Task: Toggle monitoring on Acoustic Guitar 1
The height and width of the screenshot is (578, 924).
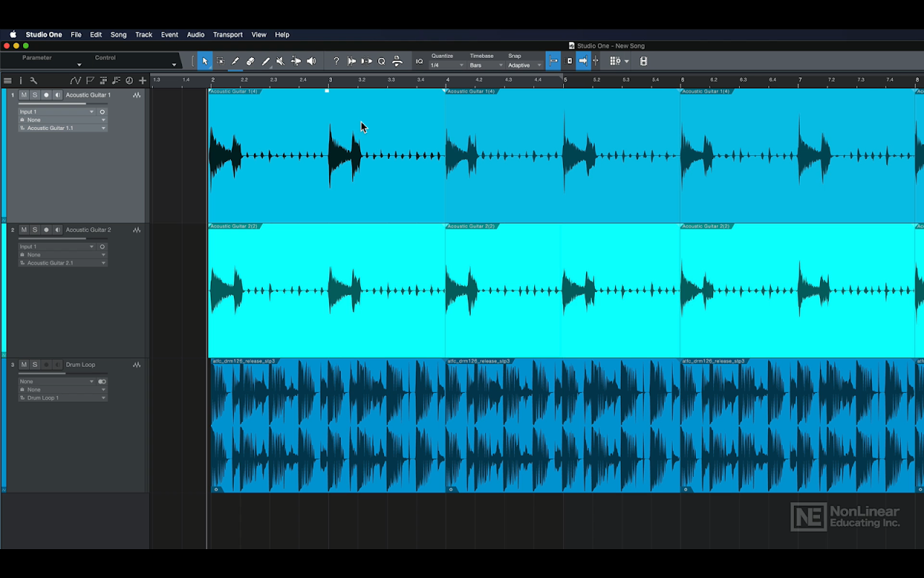Action: coord(57,95)
